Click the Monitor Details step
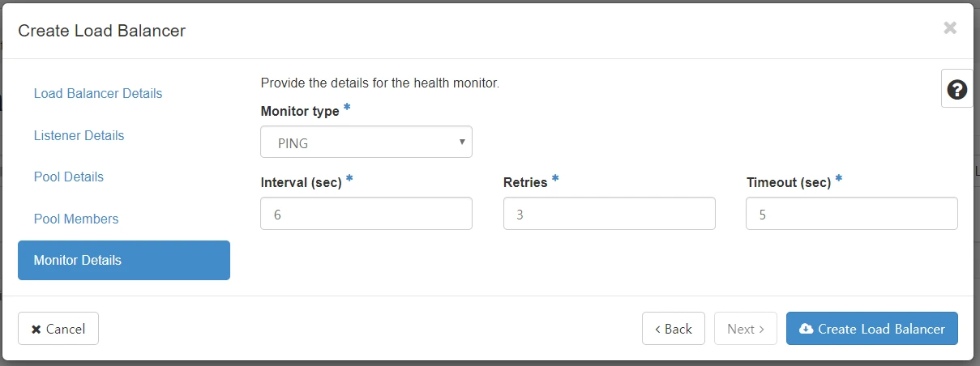Viewport: 980px width, 366px height. (x=124, y=261)
